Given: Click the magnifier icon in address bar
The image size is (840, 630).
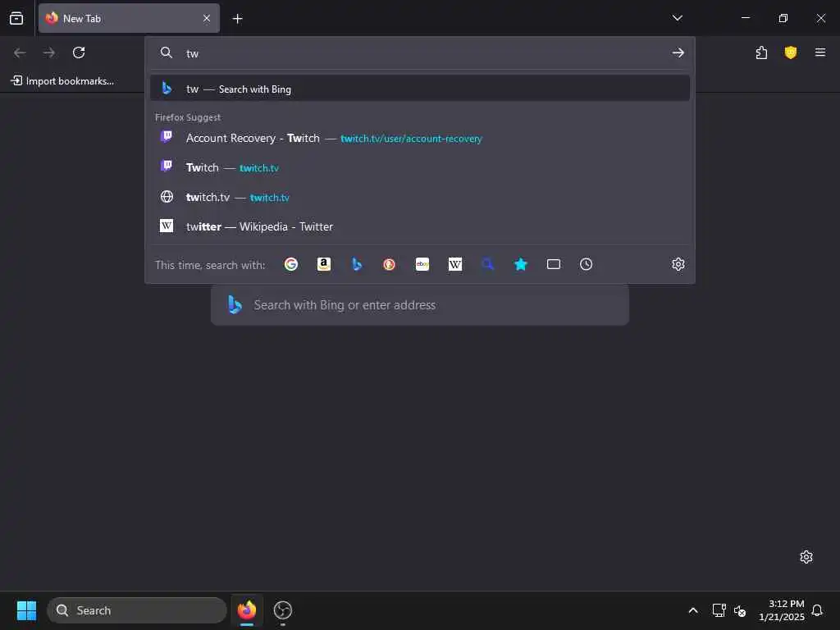Looking at the screenshot, I should [x=167, y=52].
